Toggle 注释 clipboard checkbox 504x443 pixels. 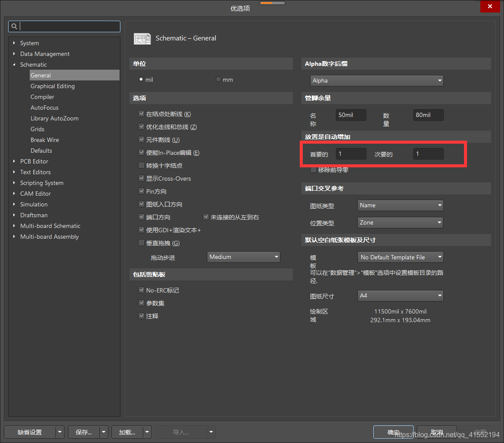click(x=141, y=316)
